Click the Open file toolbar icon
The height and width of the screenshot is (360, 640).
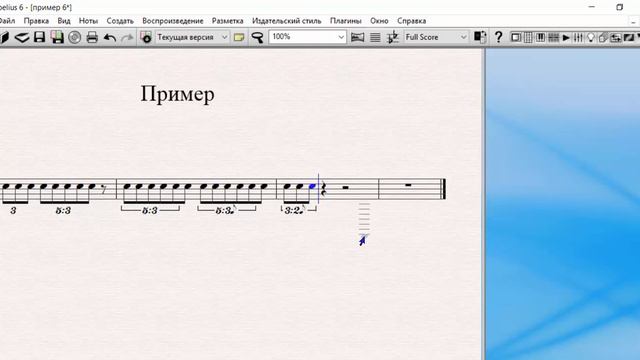pos(22,38)
